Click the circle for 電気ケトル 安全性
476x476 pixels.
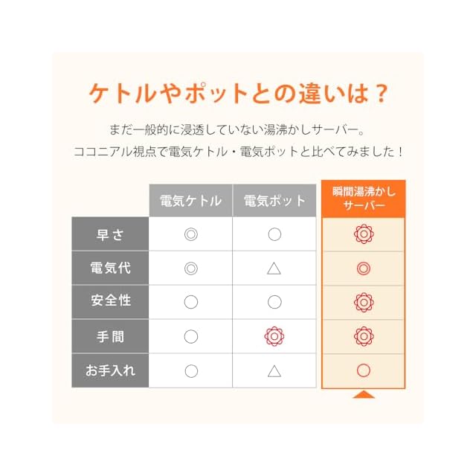point(191,302)
